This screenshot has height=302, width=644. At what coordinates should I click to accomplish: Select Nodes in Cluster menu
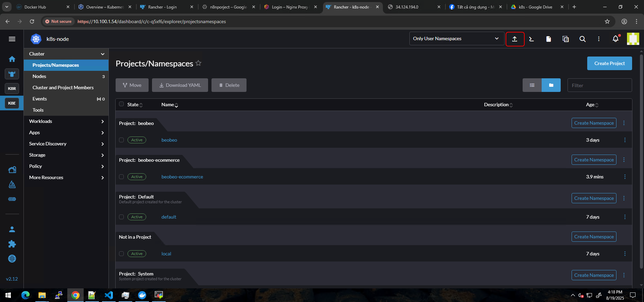click(39, 77)
